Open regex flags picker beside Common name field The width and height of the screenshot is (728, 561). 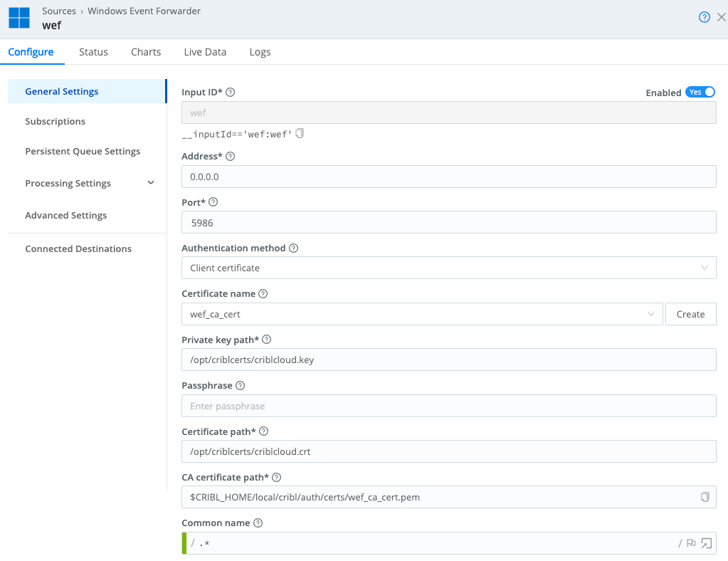point(690,542)
